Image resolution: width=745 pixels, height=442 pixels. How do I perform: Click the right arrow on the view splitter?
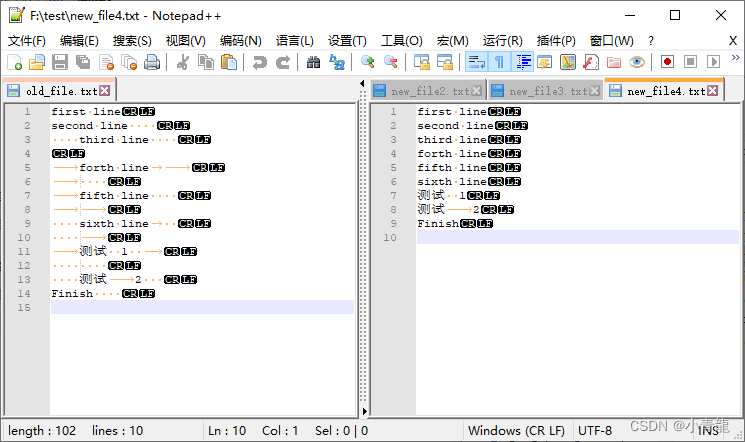click(x=364, y=412)
